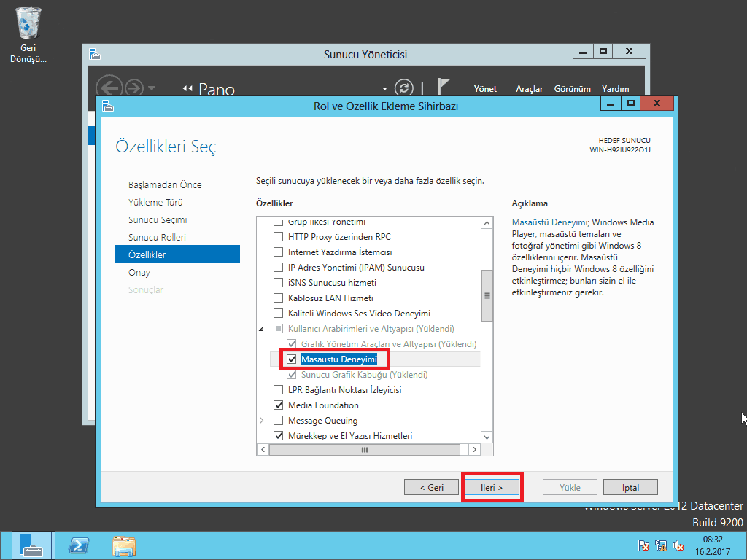Click the Pano breadcrumb title

[x=217, y=88]
